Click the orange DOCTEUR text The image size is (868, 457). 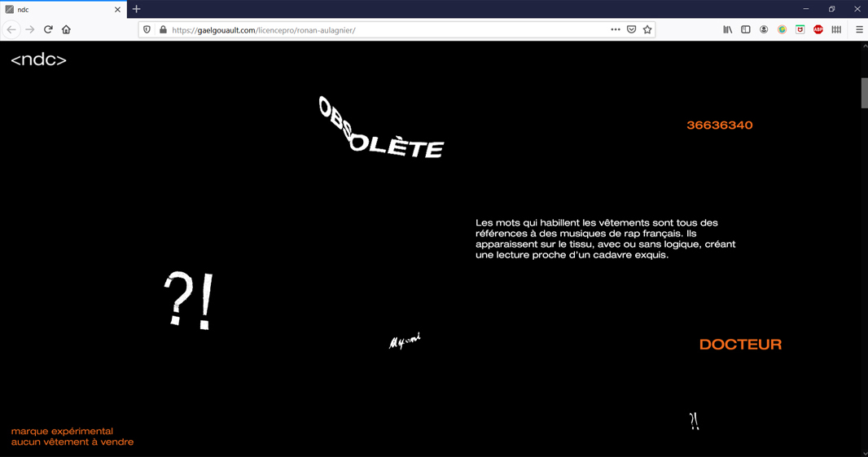pos(740,345)
